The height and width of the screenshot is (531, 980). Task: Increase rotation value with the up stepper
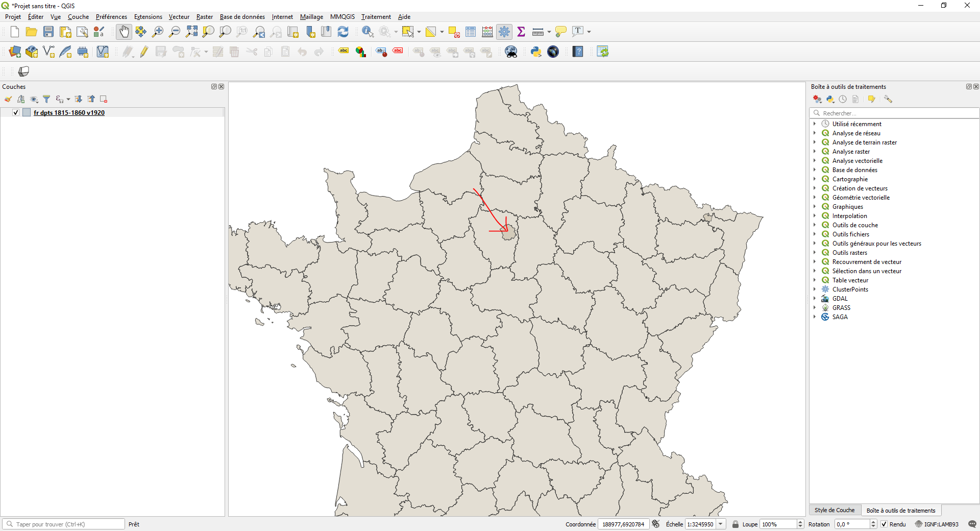[x=873, y=522]
